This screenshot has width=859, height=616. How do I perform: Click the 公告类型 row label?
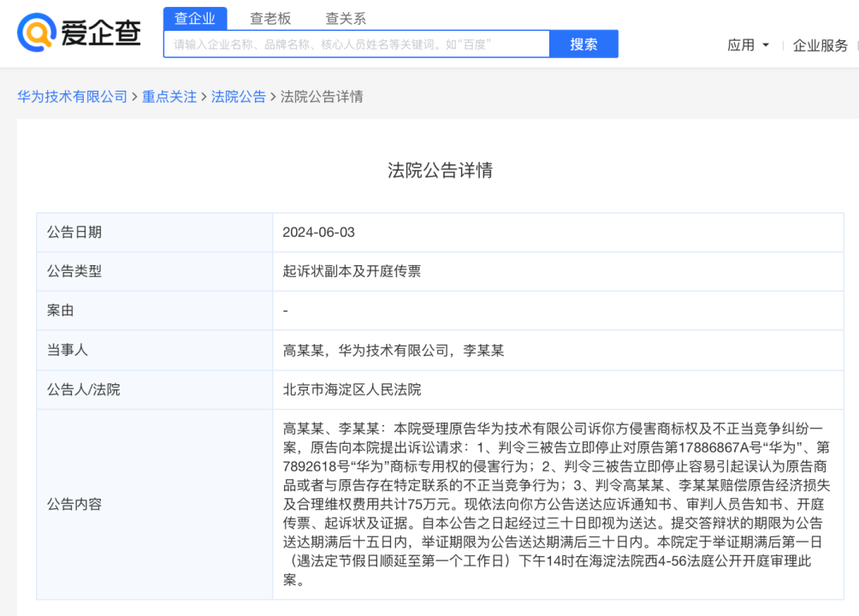pyautogui.click(x=74, y=271)
